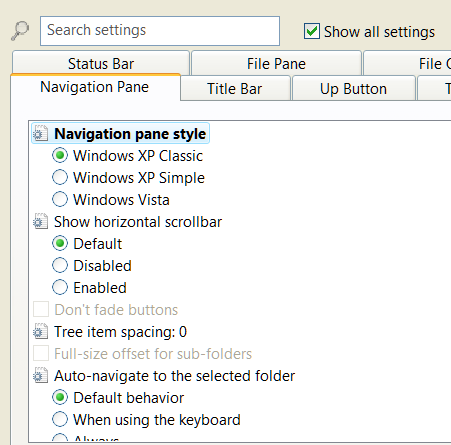Switch to the Title Bar tab
The height and width of the screenshot is (445, 451).
(x=235, y=88)
